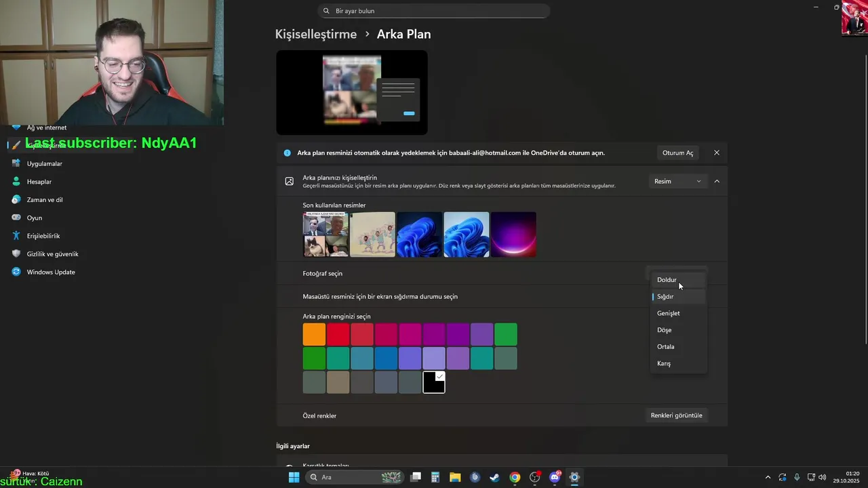Open Uygulamalar settings section
This screenshot has width=868, height=488.
[x=45, y=163]
